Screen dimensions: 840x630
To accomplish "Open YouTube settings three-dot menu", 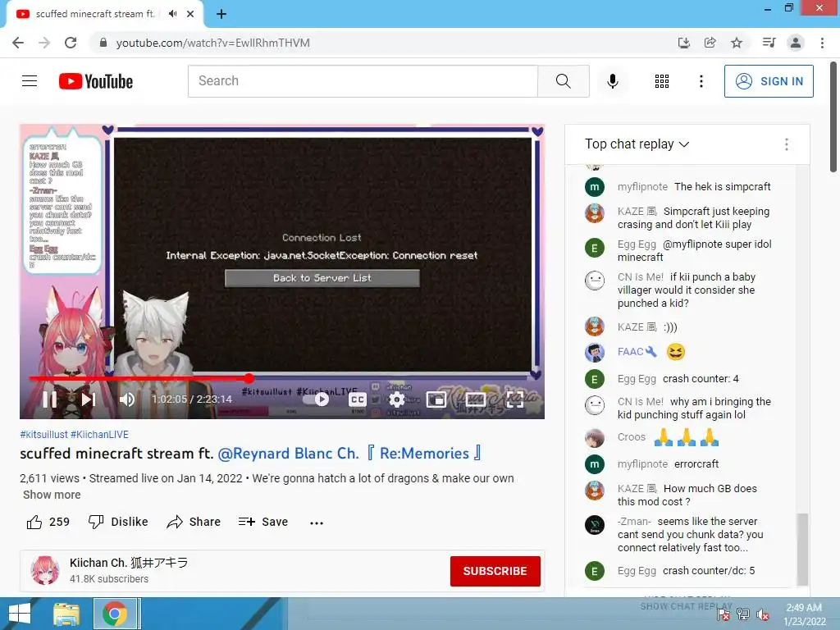I will 701,81.
